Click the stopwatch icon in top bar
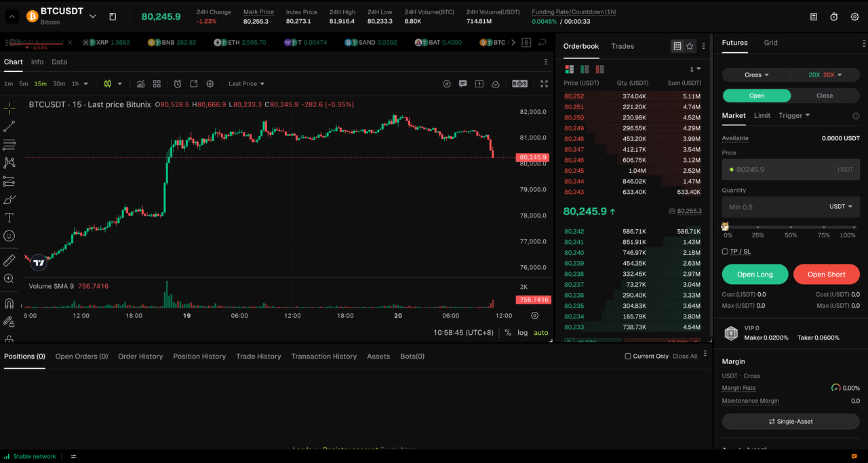868x463 pixels. [834, 16]
